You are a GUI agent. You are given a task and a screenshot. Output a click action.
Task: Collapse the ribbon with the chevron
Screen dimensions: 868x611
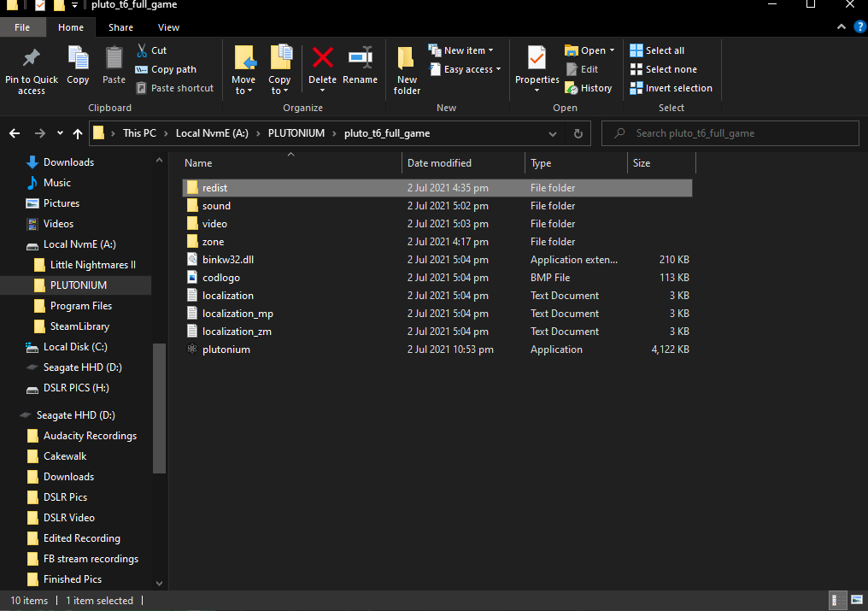[842, 26]
